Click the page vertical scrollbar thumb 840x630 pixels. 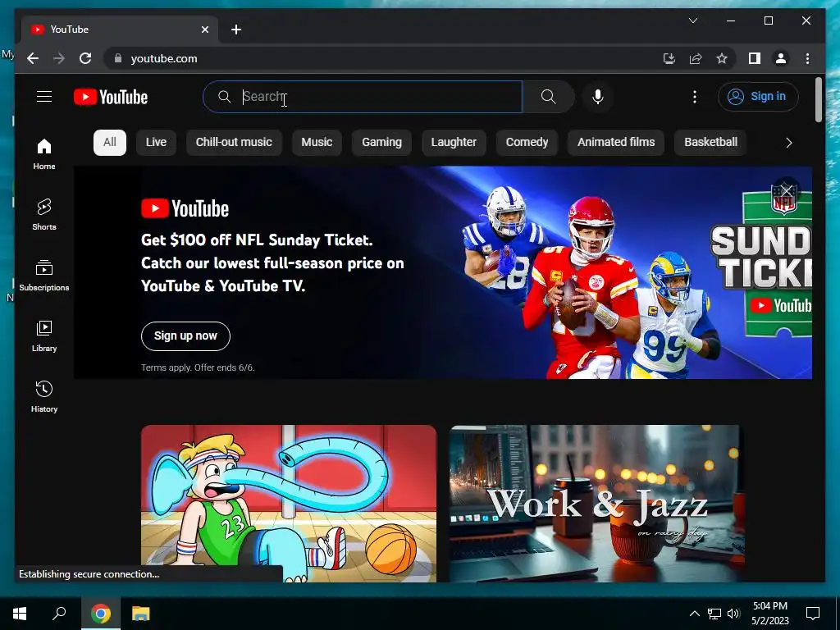[819, 99]
